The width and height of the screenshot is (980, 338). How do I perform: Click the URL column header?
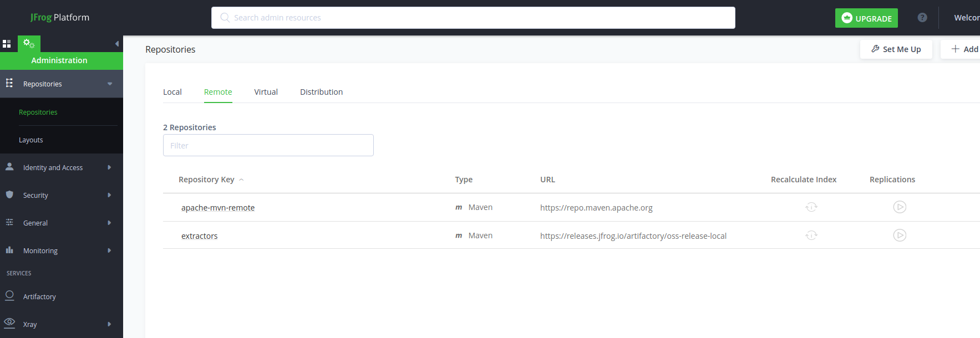547,180
